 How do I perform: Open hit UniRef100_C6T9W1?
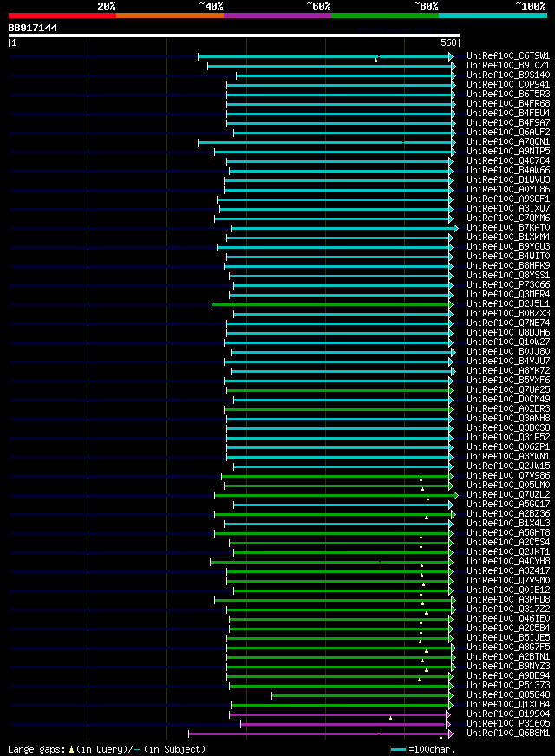[x=508, y=56]
